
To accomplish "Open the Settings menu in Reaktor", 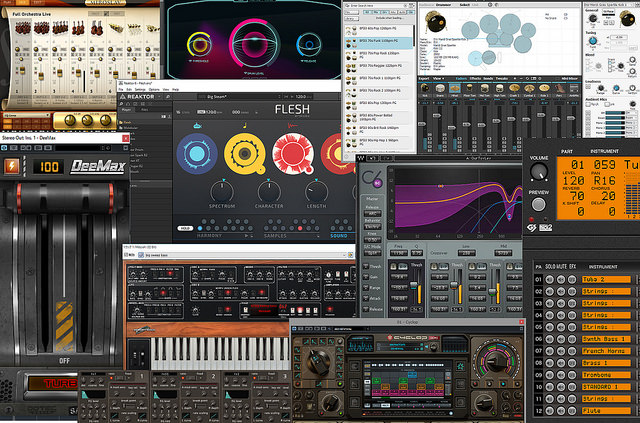I will pyautogui.click(x=140, y=89).
